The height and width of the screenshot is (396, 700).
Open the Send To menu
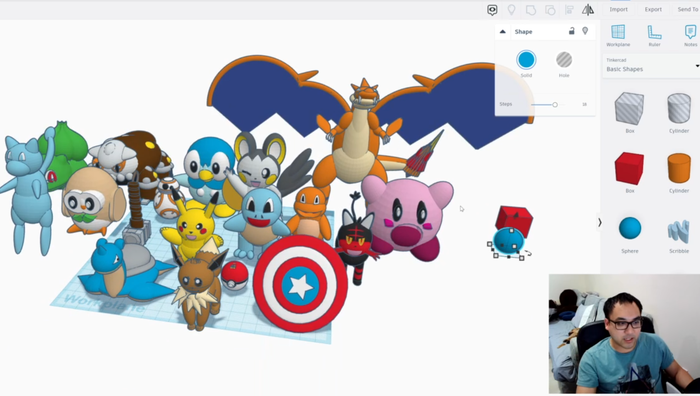click(x=688, y=9)
